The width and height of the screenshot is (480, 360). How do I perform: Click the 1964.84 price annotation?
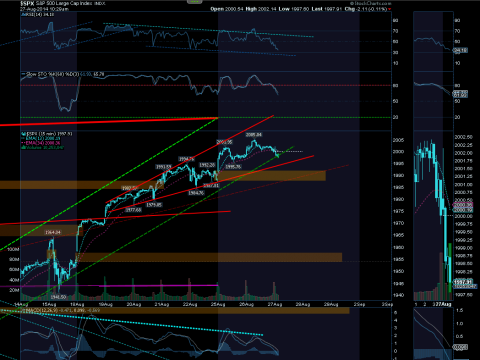53,232
